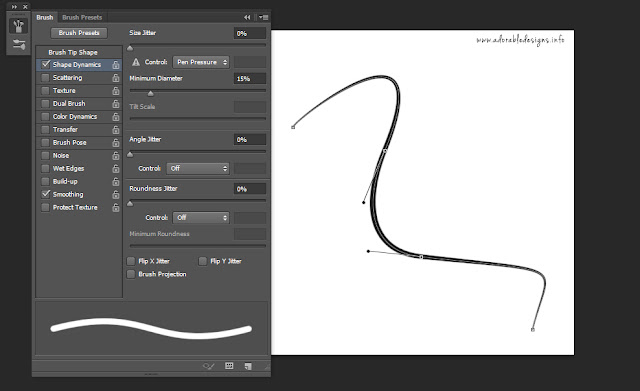Uncheck the Shape Dynamics checkbox
Screen dimensions: 640x391
pos(45,64)
